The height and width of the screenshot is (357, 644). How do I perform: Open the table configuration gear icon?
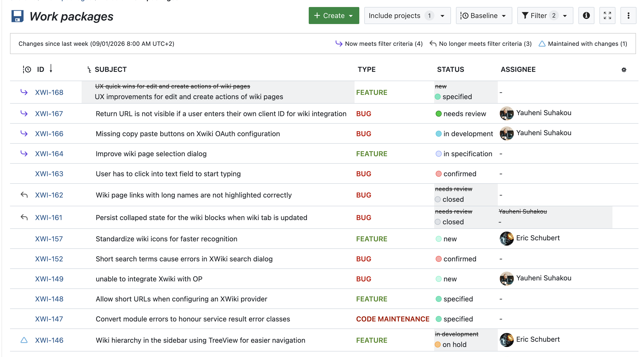pos(624,70)
